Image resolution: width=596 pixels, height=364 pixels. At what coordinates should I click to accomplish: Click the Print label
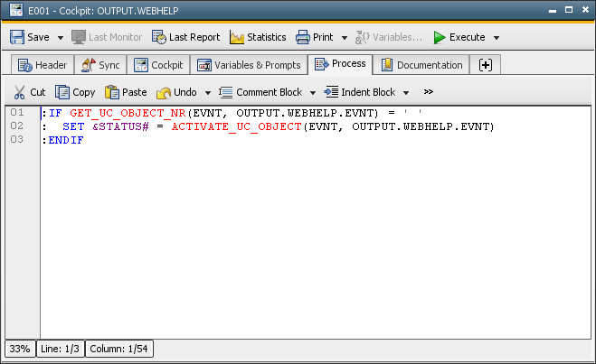tap(323, 37)
